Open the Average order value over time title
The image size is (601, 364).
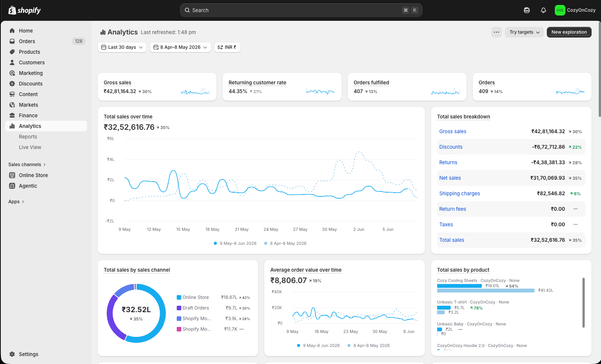[306, 270]
